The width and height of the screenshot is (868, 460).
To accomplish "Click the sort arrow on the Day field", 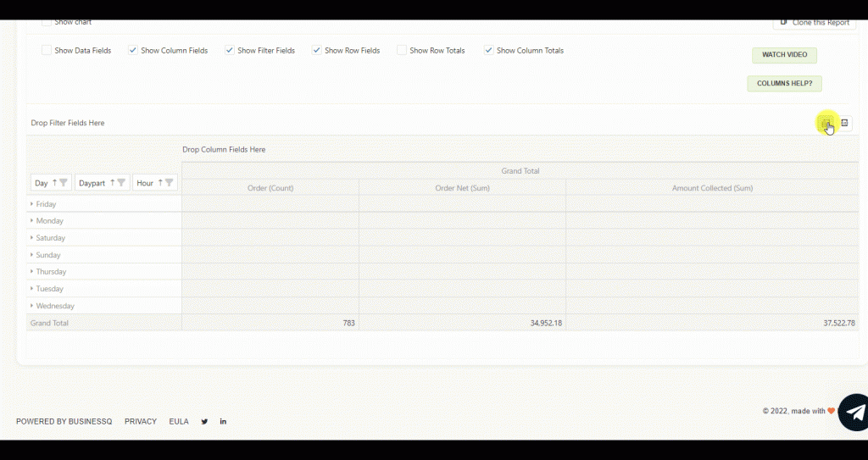I will pyautogui.click(x=54, y=183).
